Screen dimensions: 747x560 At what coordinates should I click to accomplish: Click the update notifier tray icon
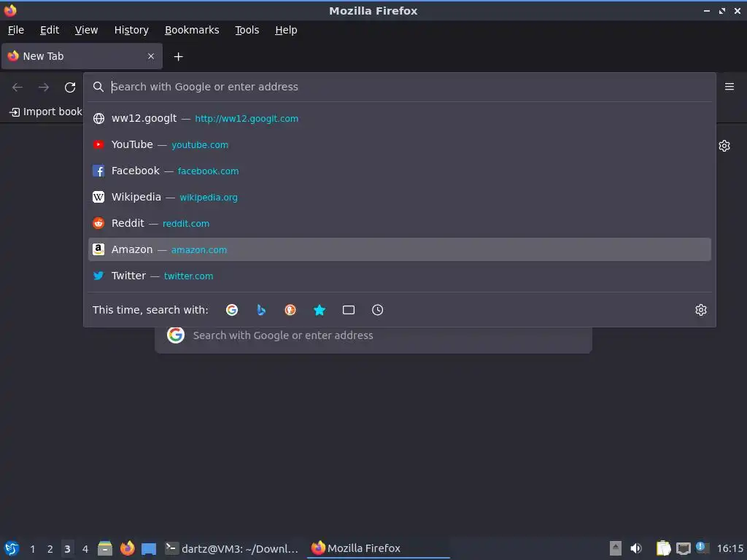[702, 548]
